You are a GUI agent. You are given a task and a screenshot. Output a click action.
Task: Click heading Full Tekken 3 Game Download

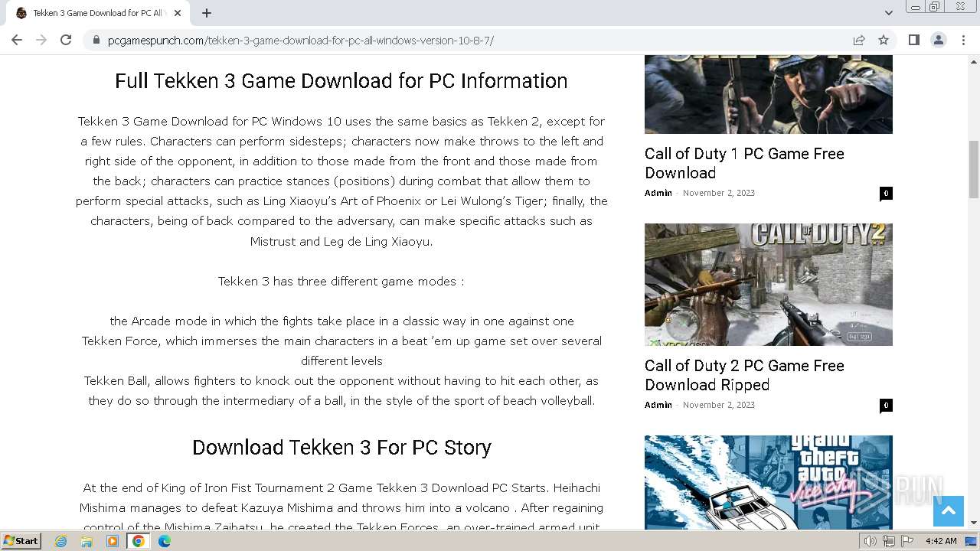pos(341,81)
